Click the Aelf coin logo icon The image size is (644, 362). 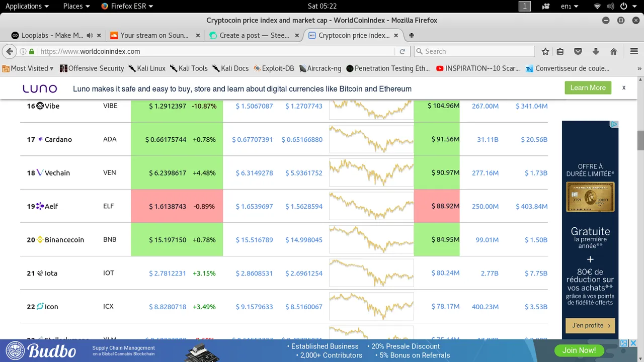click(40, 206)
